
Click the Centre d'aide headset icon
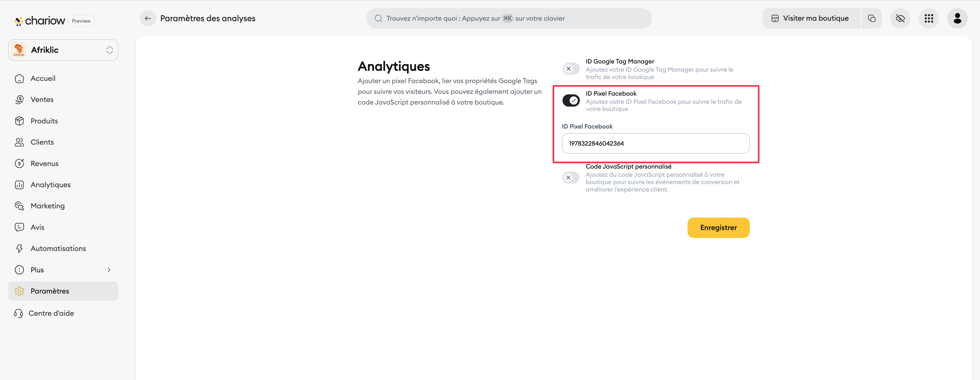pos(18,313)
